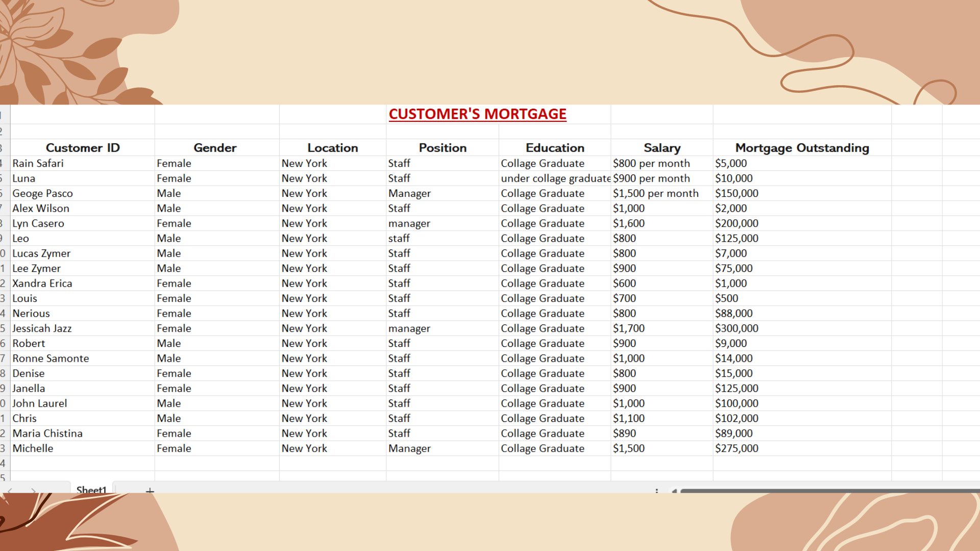Viewport: 980px width, 551px height.
Task: Click Maria Chistina's $890 salary cell
Action: tap(624, 434)
